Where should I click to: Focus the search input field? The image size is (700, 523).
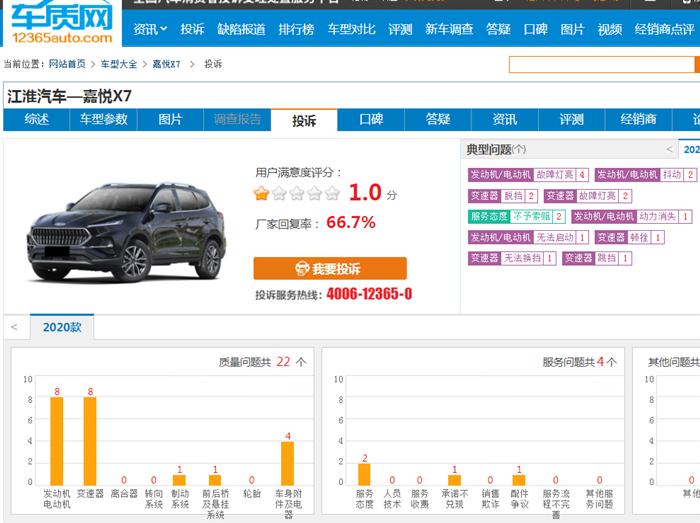pos(601,65)
